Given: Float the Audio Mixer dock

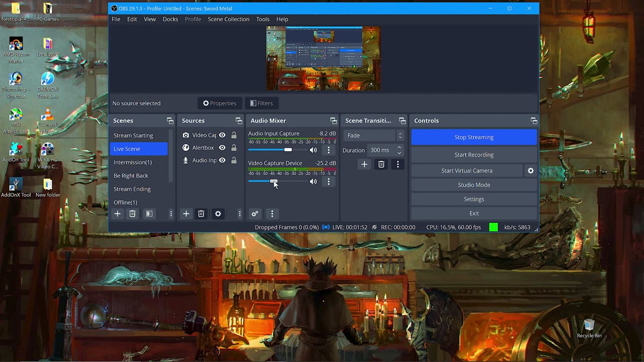Looking at the screenshot, I should point(334,121).
